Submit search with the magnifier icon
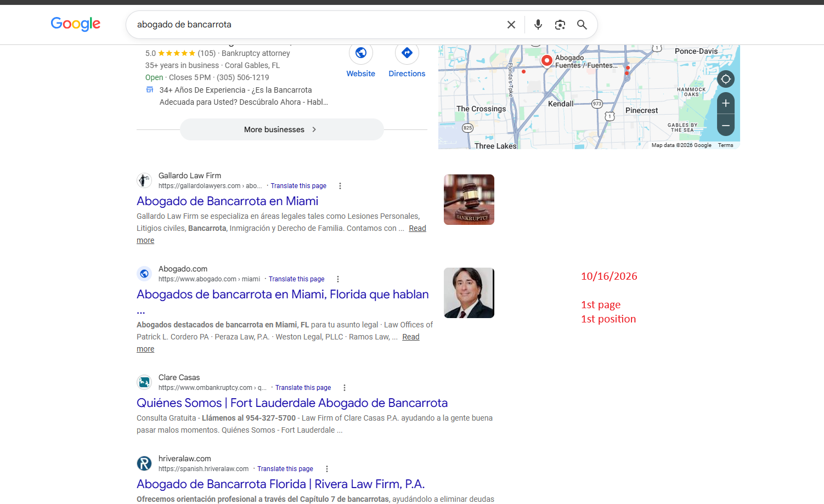Image resolution: width=824 pixels, height=504 pixels. pyautogui.click(x=582, y=25)
